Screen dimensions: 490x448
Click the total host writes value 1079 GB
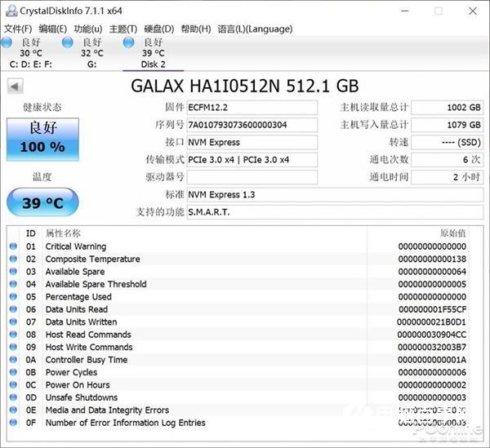(448, 125)
